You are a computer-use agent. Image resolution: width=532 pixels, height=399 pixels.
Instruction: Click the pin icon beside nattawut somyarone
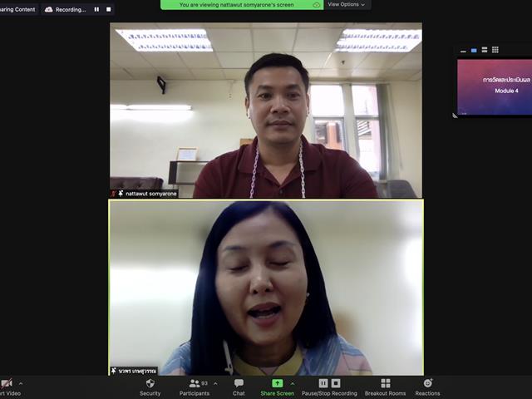pos(121,194)
